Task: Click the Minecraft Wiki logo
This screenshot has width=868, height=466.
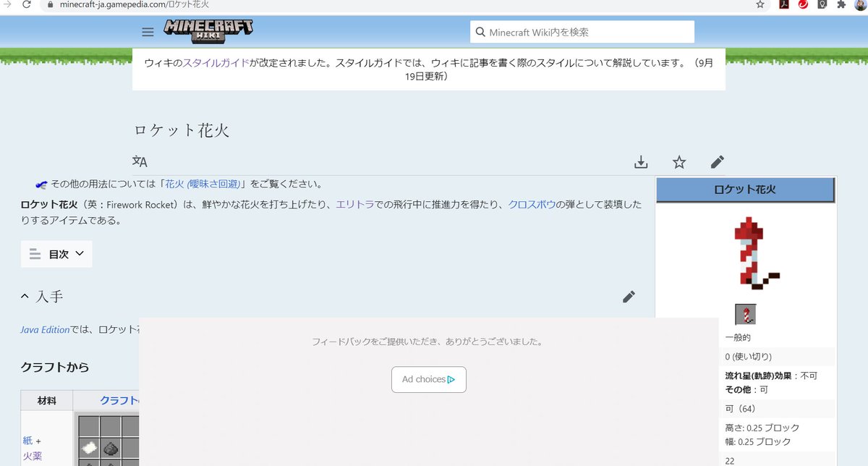Action: tap(210, 31)
